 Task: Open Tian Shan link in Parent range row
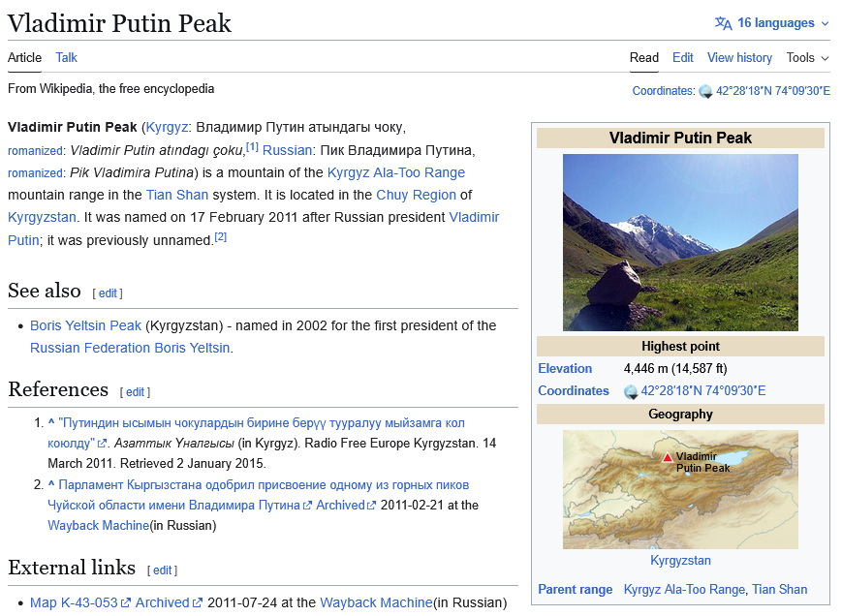pos(779,590)
